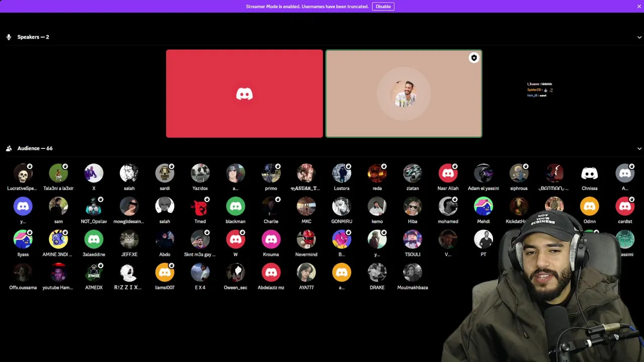Open Offx.oussama's avatar
The image size is (644, 362).
(x=23, y=273)
